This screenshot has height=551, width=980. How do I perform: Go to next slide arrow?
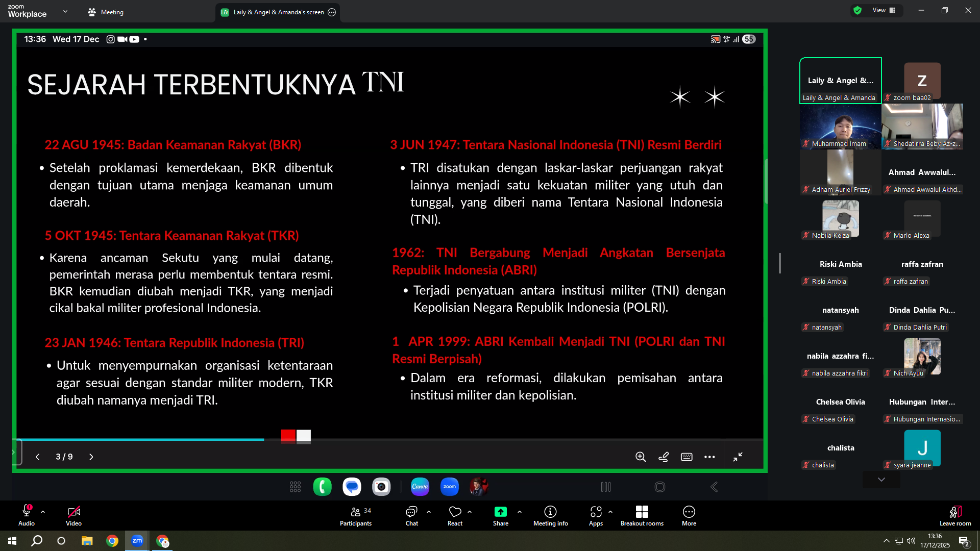point(91,457)
